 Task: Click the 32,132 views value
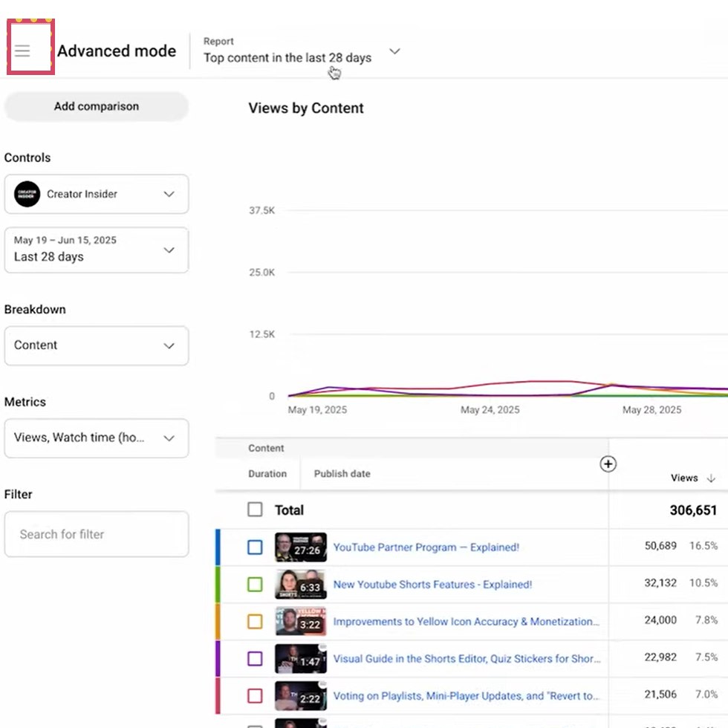(660, 582)
